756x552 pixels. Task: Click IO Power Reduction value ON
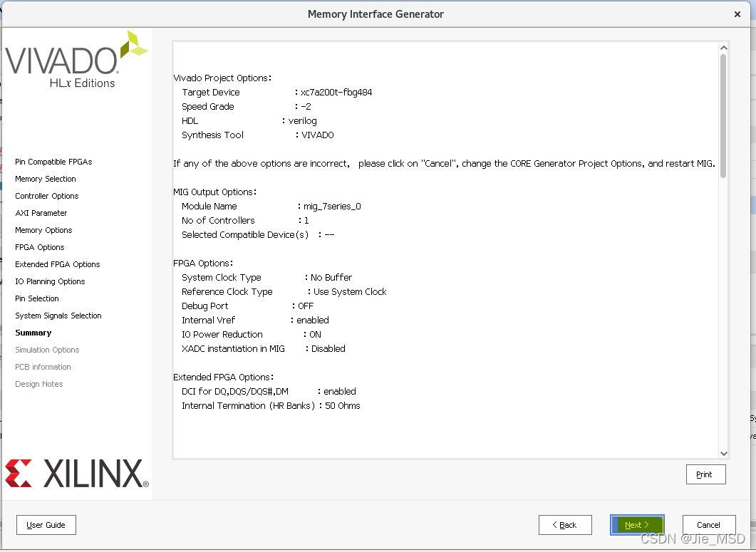(x=316, y=335)
